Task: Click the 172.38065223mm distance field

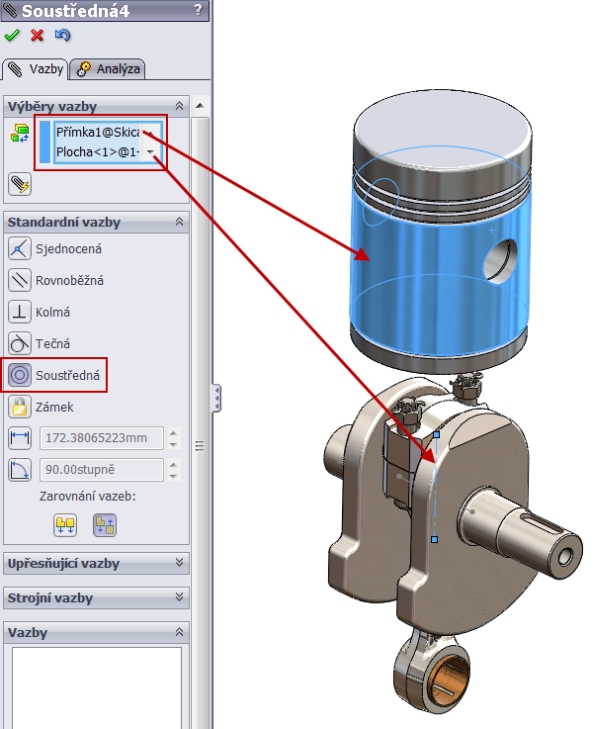Action: pyautogui.click(x=101, y=438)
